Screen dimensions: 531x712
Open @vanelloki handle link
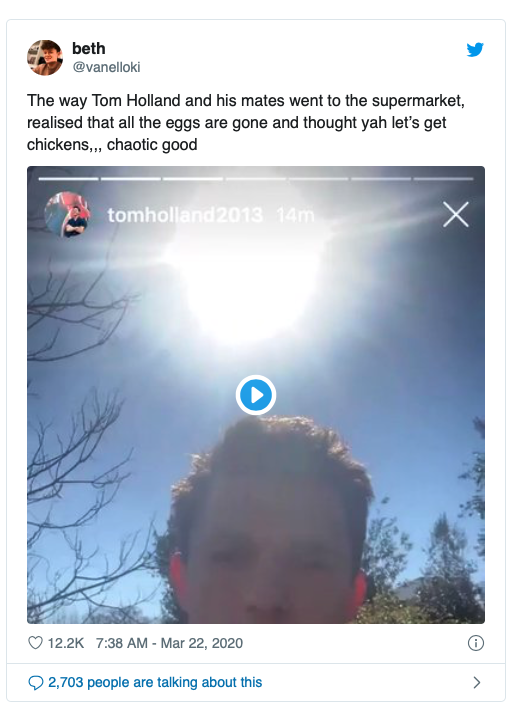tap(106, 67)
